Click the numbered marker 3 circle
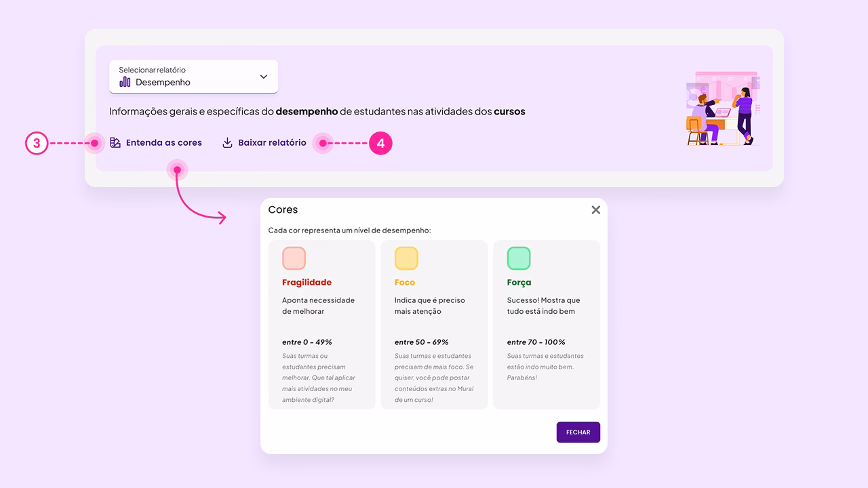868x488 pixels. (37, 143)
